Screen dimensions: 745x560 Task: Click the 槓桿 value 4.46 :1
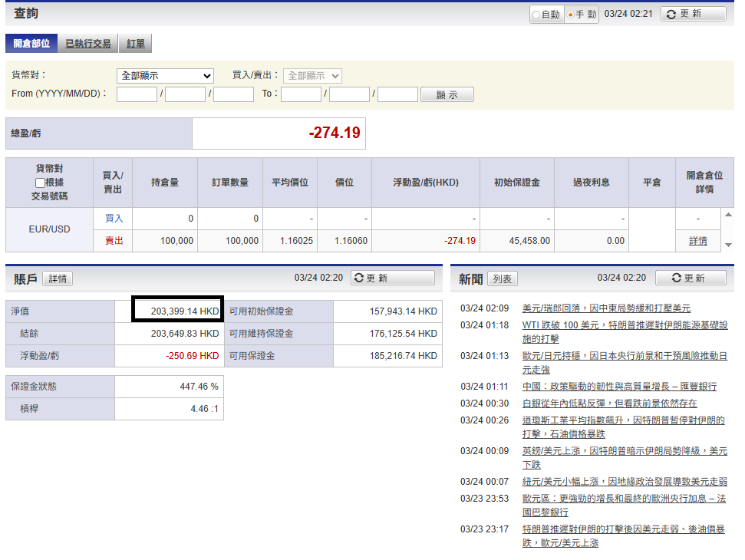[204, 408]
